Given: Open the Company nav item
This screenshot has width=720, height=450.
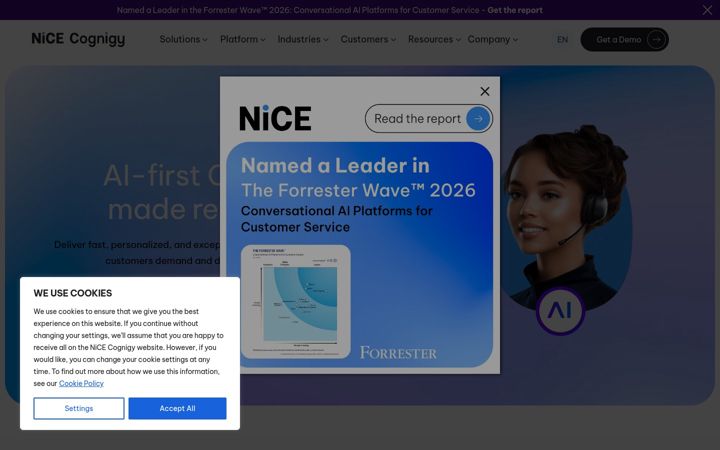Looking at the screenshot, I should (489, 39).
